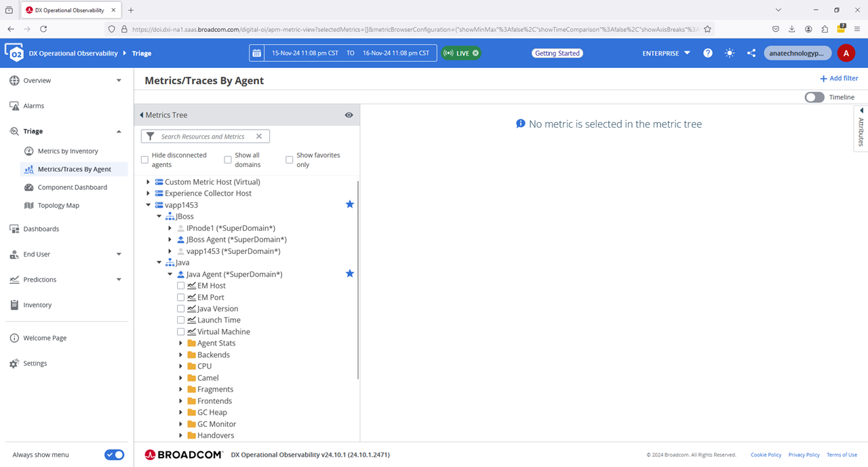Open Metrics by Inventory in sidebar
The image size is (868, 467).
[x=68, y=151]
